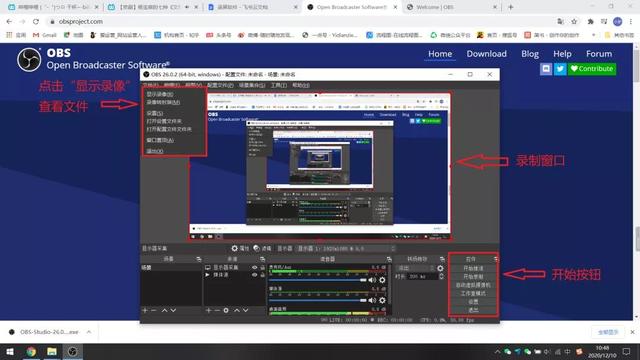Toggle 工作室模式 in the Controls dock
This screenshot has height=360, width=640.
[473, 293]
